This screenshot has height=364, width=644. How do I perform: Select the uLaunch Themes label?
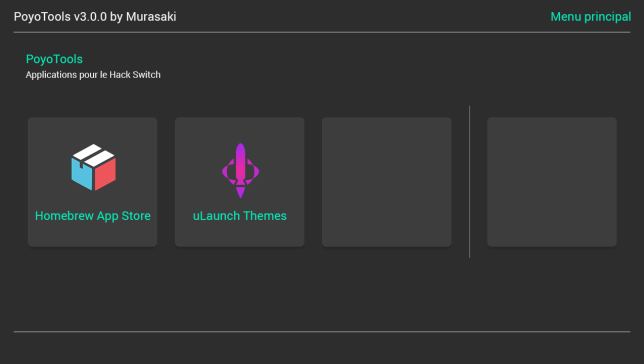(240, 216)
